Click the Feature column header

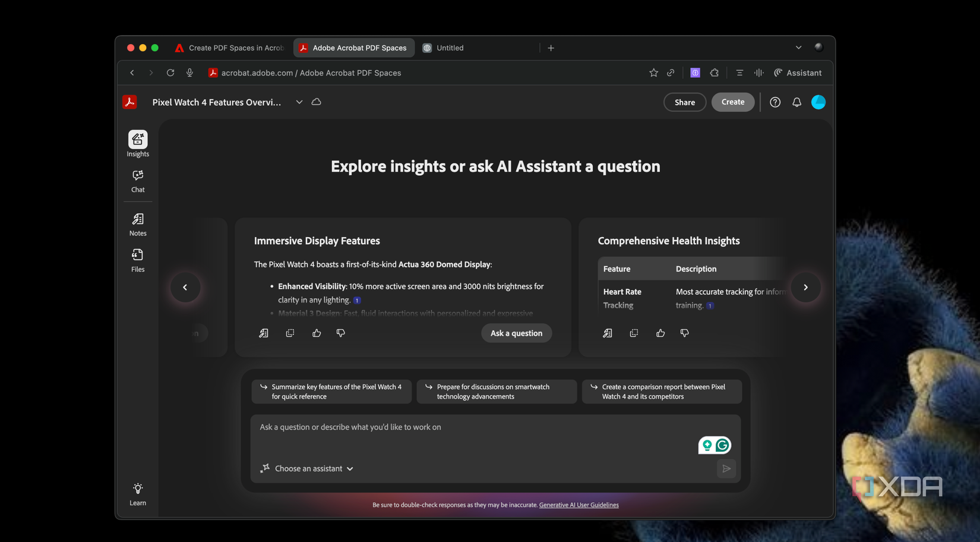point(617,269)
